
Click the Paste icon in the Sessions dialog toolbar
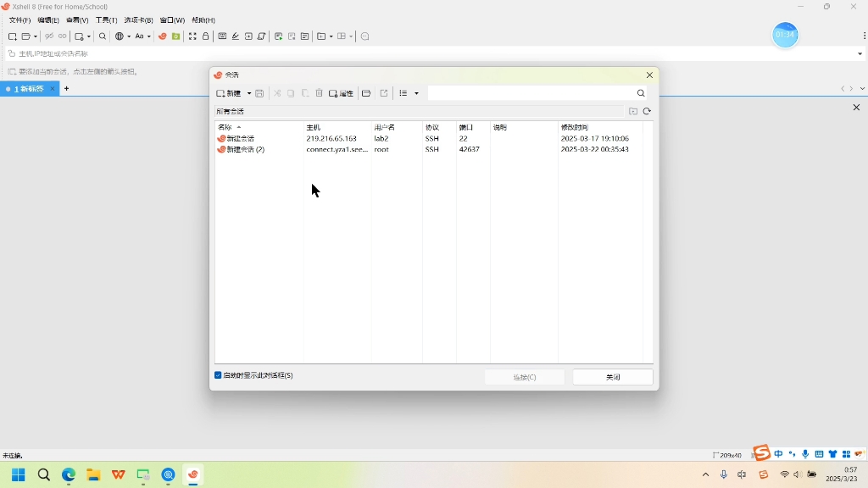click(305, 93)
